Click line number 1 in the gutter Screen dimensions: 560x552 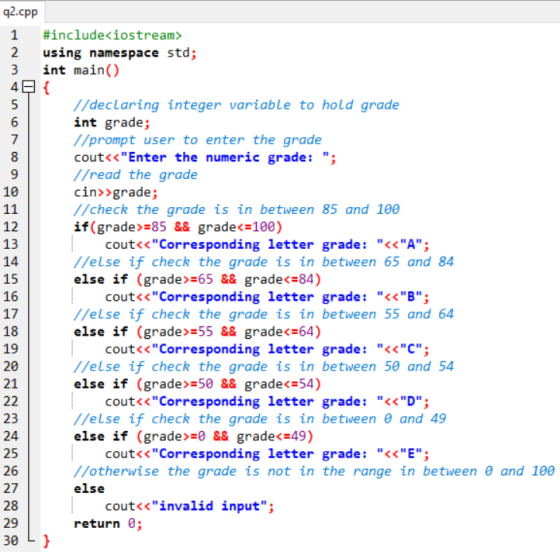pos(14,35)
